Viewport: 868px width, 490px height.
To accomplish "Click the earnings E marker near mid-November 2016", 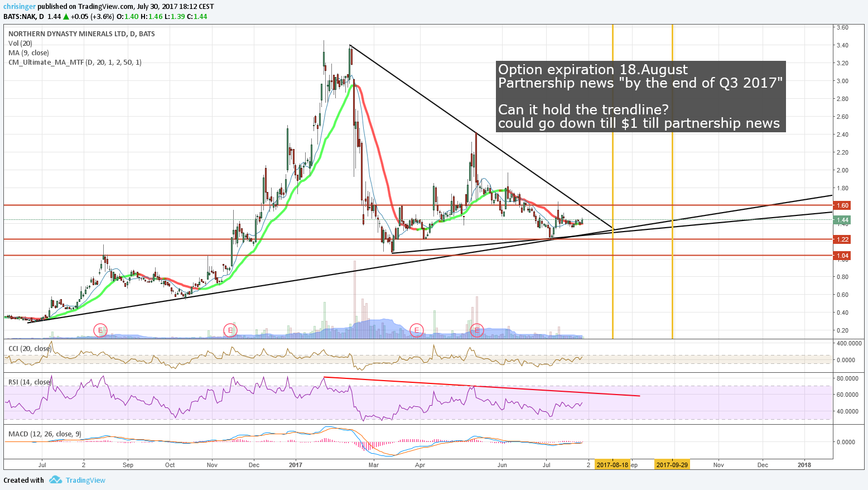I will tap(230, 330).
